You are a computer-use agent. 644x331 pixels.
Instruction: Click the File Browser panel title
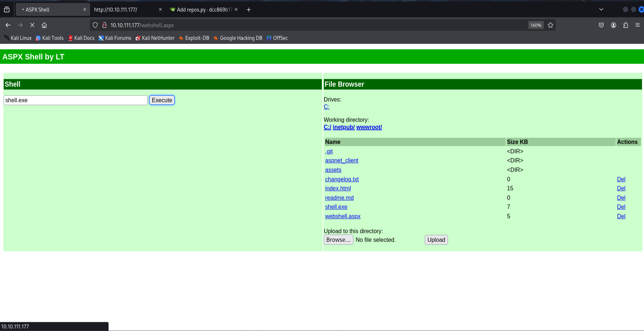[344, 84]
